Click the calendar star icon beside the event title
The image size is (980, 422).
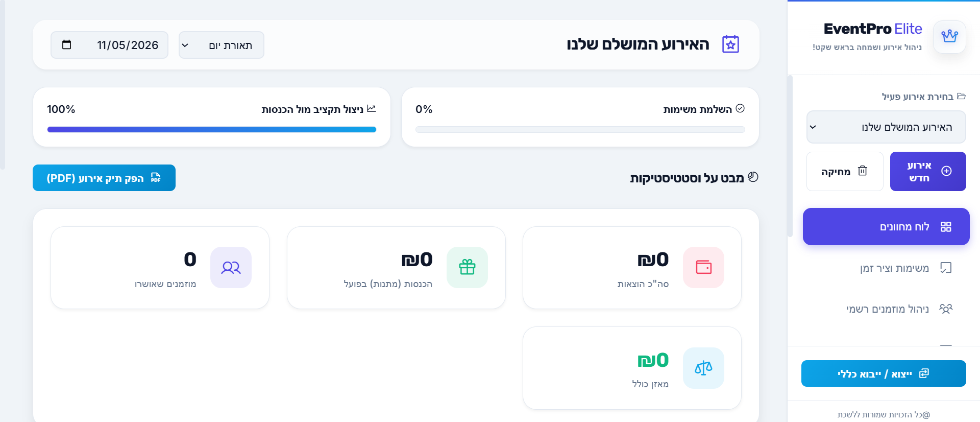(x=730, y=44)
